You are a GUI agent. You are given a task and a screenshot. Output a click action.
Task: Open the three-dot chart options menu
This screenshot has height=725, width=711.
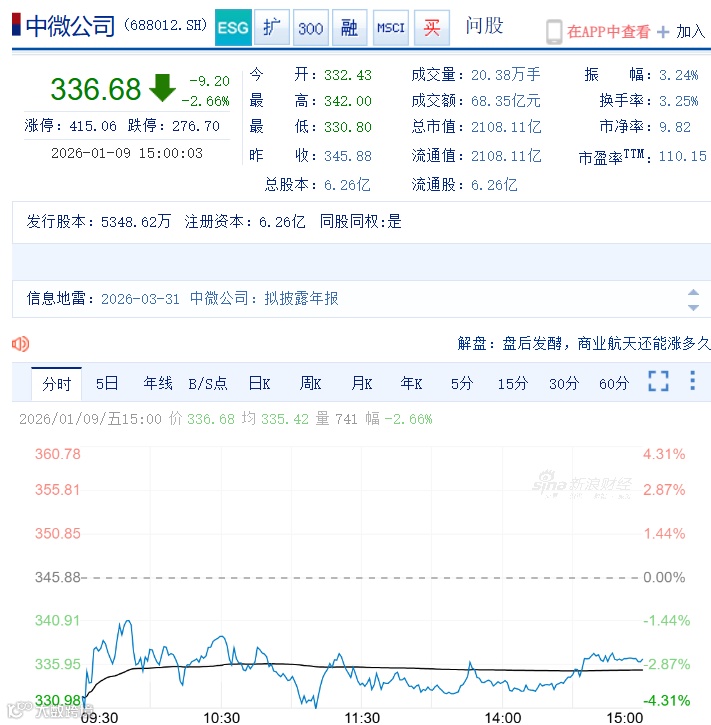tap(692, 381)
